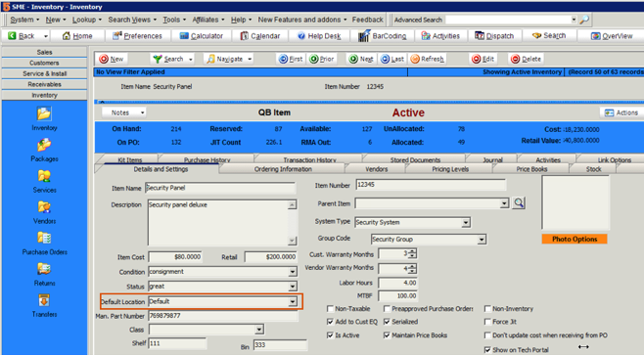The height and width of the screenshot is (355, 644).
Task: Go to Home in toolbar
Action: tap(77, 36)
